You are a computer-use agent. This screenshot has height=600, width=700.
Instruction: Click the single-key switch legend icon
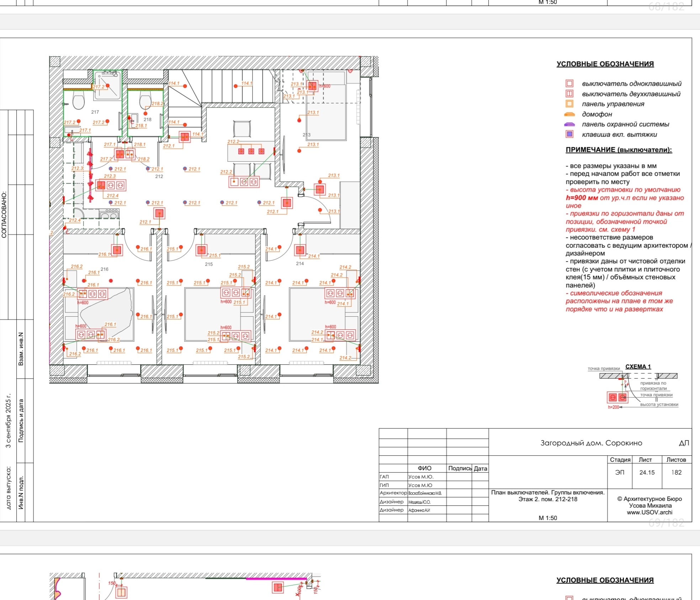(x=569, y=84)
